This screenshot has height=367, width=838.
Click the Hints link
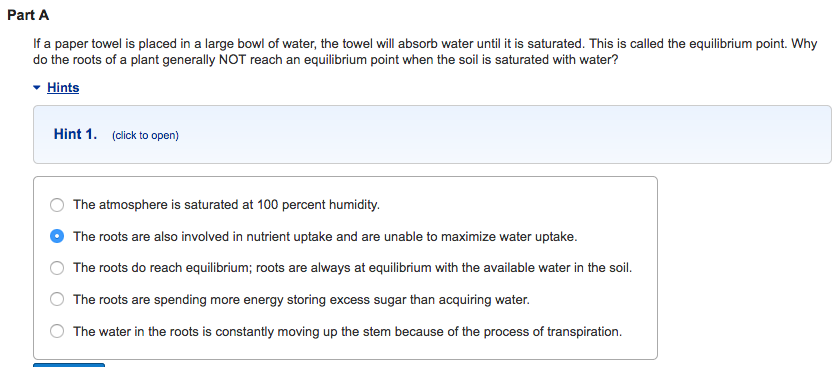[63, 88]
